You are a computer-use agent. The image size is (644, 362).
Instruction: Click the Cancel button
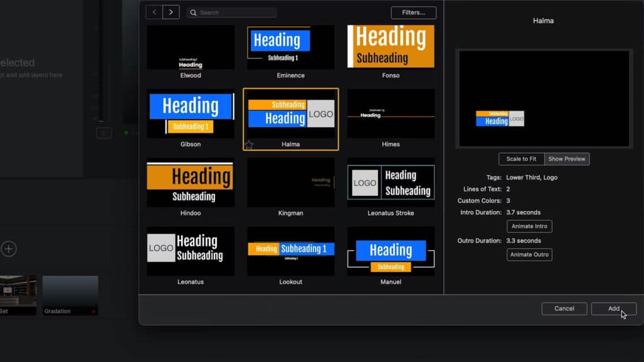[564, 308]
